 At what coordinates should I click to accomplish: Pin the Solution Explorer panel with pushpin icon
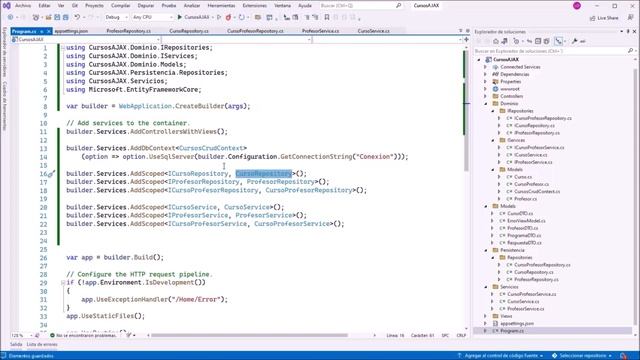coord(628,31)
